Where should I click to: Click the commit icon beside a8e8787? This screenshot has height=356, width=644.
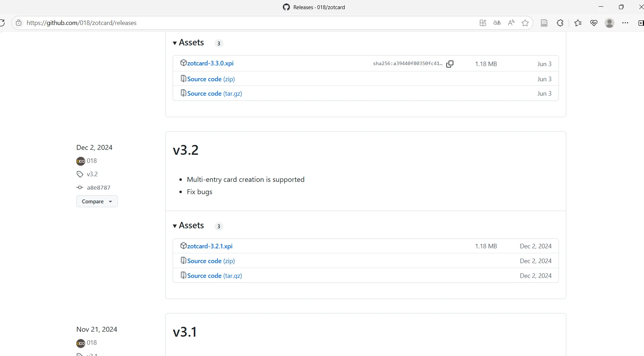pos(80,187)
